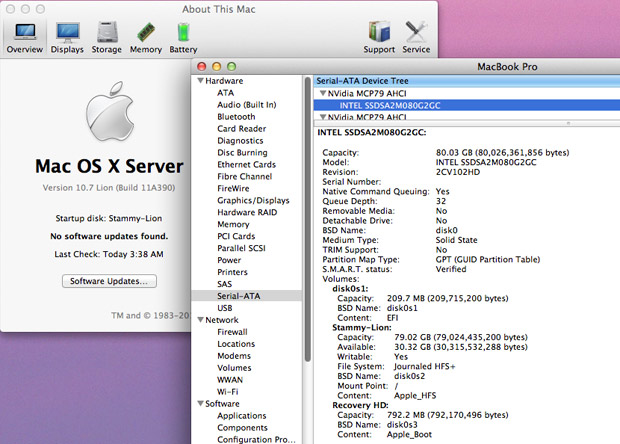Collapse the Hardware section
The height and width of the screenshot is (444, 620).
click(201, 81)
